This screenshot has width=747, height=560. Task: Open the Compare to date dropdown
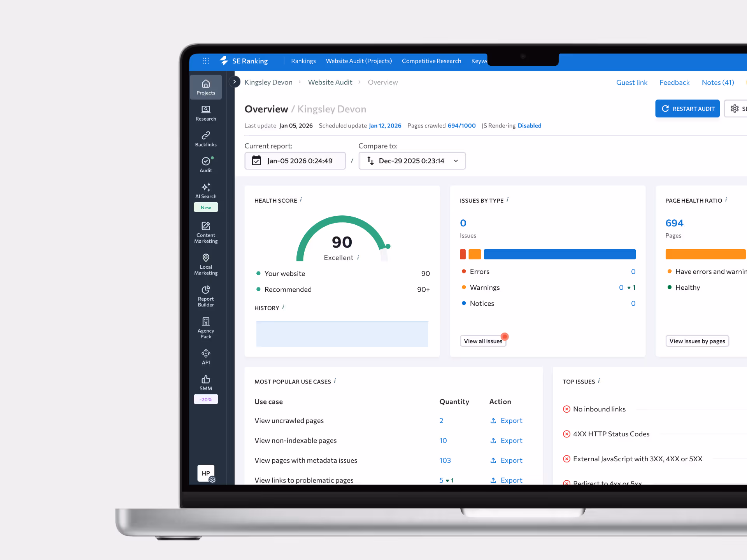tap(412, 161)
